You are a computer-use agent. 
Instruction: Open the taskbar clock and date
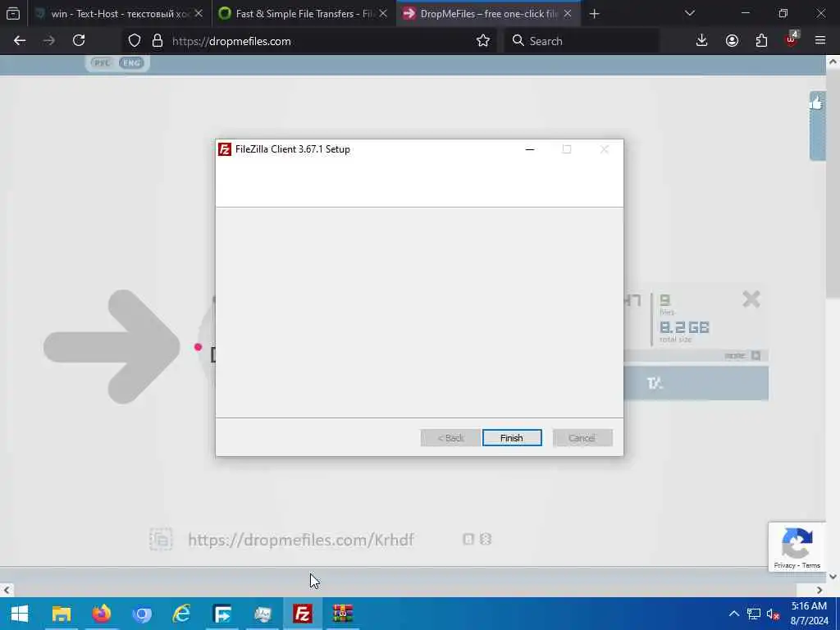pyautogui.click(x=810, y=614)
